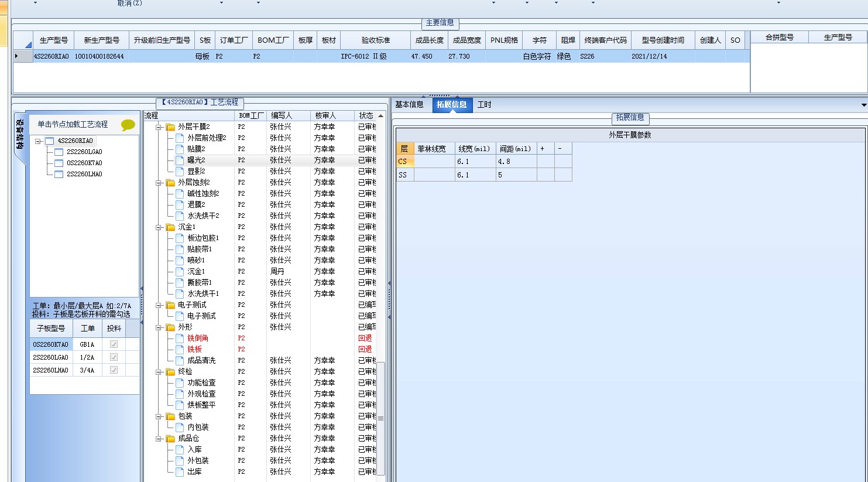Click the process list vertical scrollbar thumb
Screen dimensions: 868x482
pyautogui.click(x=380, y=418)
